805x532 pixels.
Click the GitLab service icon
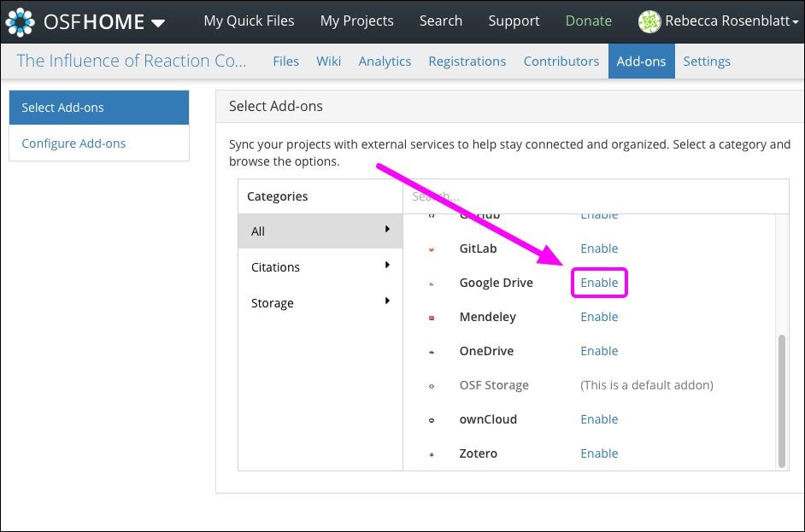click(431, 248)
